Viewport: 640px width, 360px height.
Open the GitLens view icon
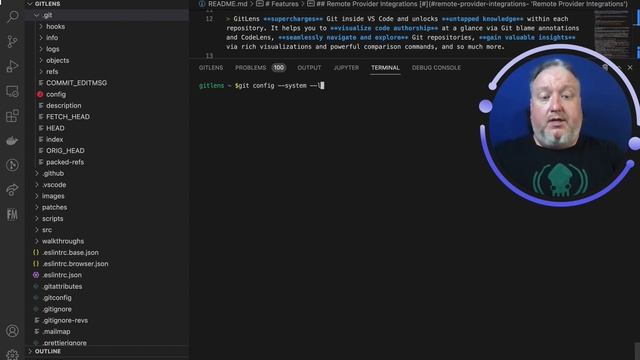point(12,165)
